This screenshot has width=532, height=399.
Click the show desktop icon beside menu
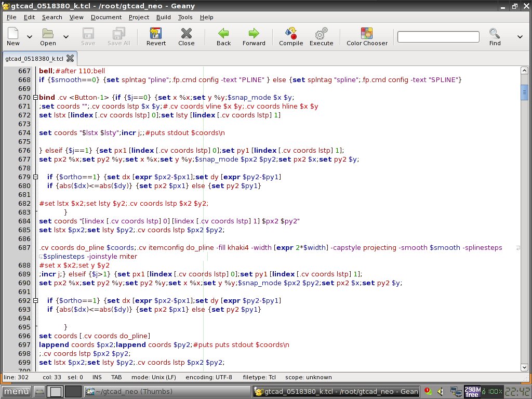pyautogui.click(x=39, y=392)
